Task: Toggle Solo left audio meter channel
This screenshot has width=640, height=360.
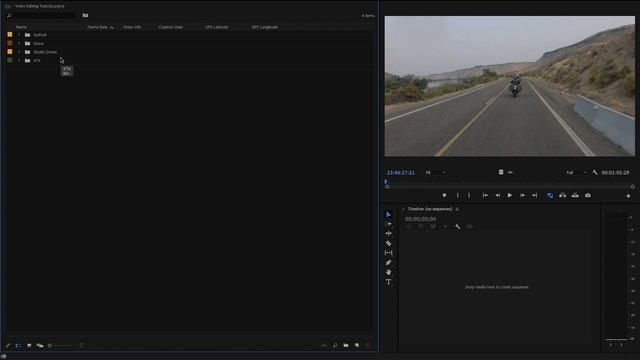Action: point(611,345)
